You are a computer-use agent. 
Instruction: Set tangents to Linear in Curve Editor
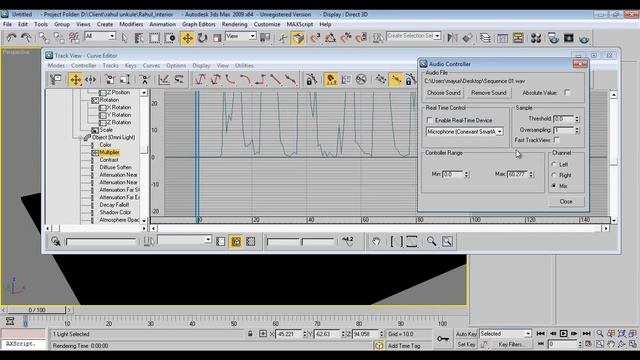(x=276, y=79)
